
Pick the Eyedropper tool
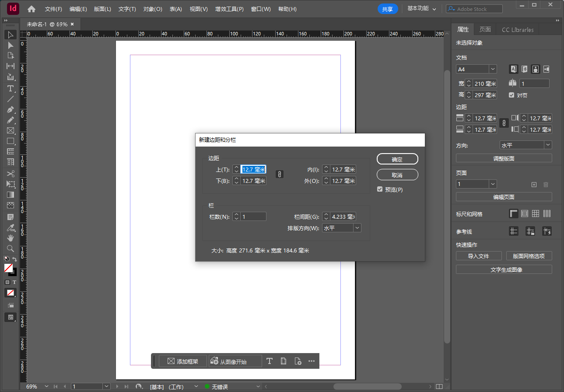10,227
